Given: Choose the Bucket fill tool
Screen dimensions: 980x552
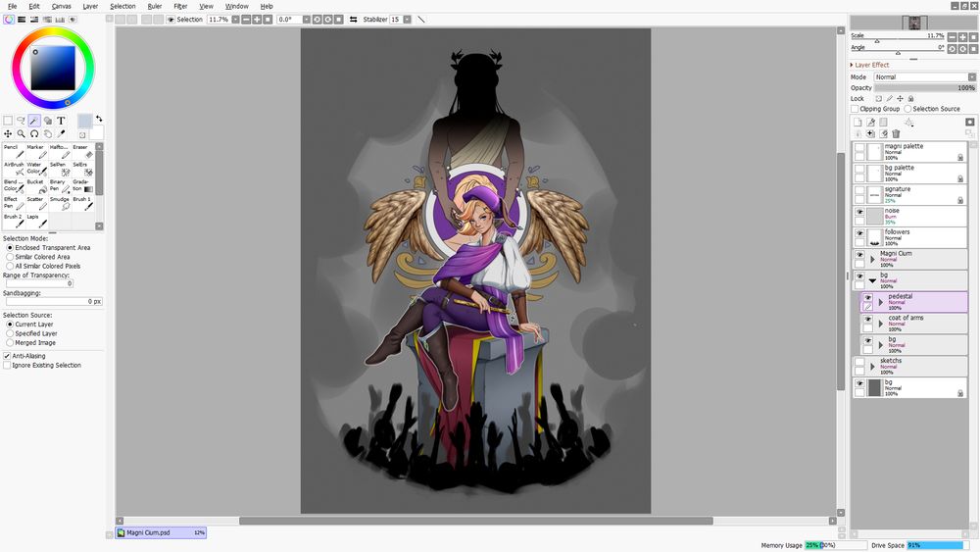Looking at the screenshot, I should pyautogui.click(x=36, y=186).
